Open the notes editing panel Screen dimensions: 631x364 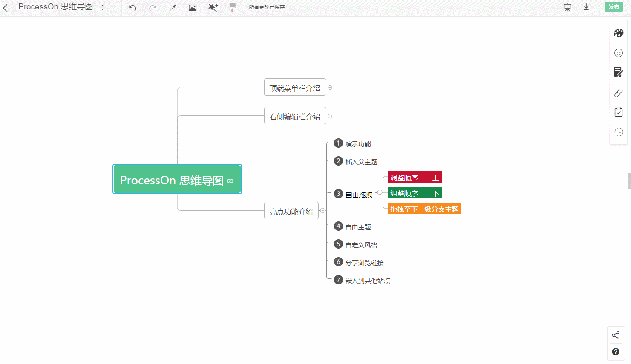[618, 72]
